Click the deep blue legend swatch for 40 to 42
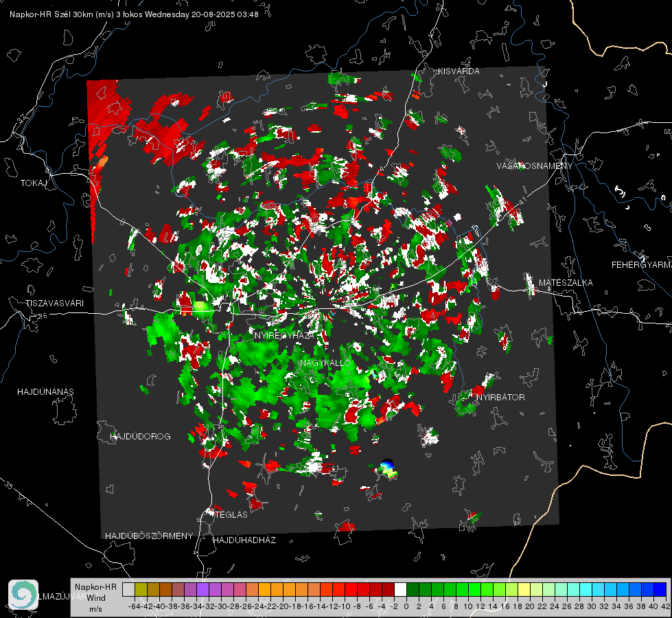This screenshot has width=672, height=618. click(x=660, y=590)
